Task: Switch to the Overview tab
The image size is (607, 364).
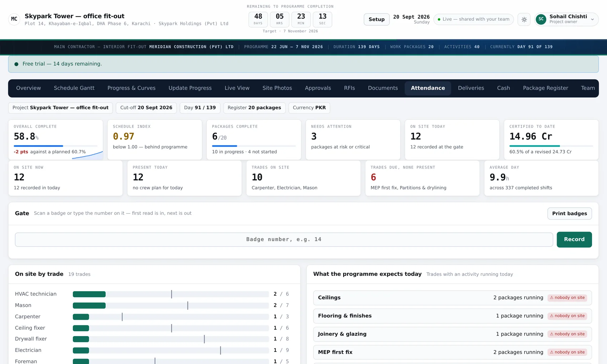Action: (29, 88)
